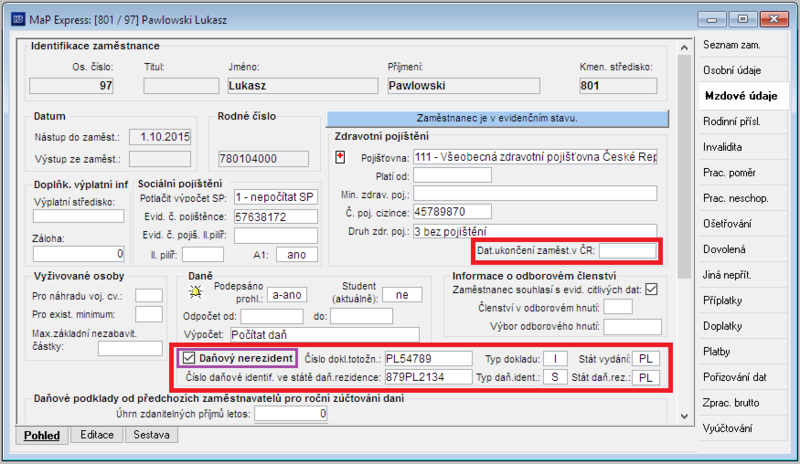Click the vertical scrollbar thumb
The height and width of the screenshot is (464, 800).
point(684,167)
